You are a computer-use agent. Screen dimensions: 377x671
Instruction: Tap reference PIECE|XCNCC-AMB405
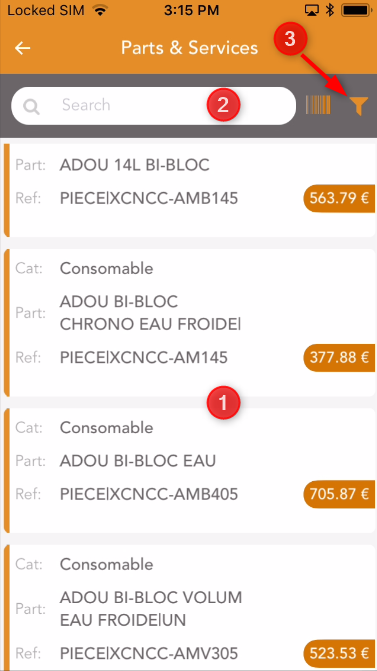[x=148, y=494]
